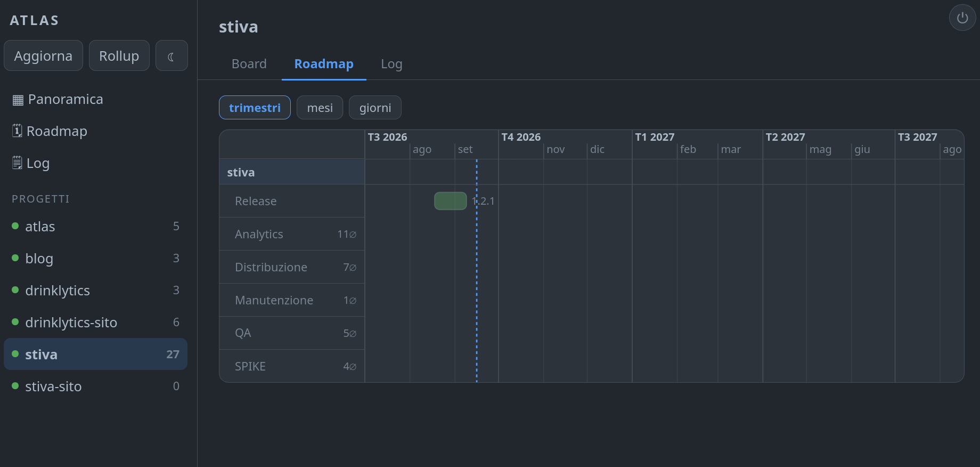Click the QA unscheduled count 5∅
The width and height of the screenshot is (980, 467).
tap(350, 333)
